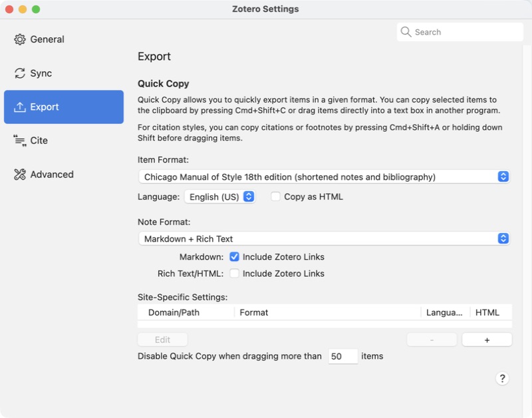Click the Quick Copy heading
Screen dimensions: 532x418
click(163, 83)
